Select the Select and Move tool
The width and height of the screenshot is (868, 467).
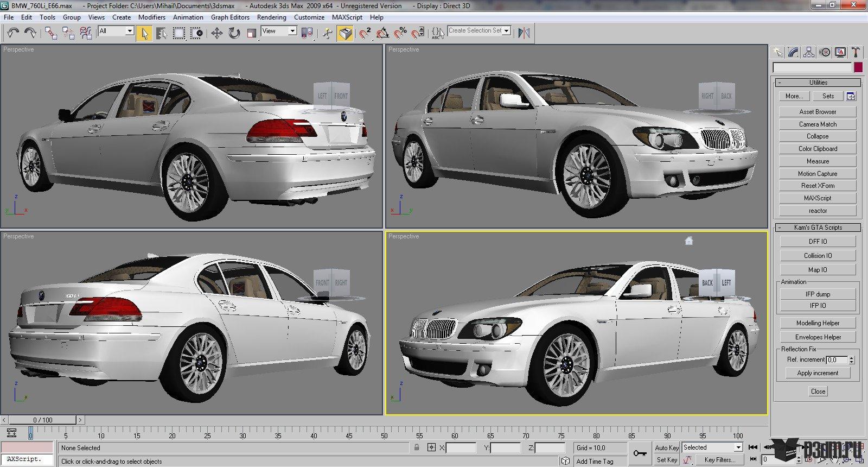pos(216,33)
